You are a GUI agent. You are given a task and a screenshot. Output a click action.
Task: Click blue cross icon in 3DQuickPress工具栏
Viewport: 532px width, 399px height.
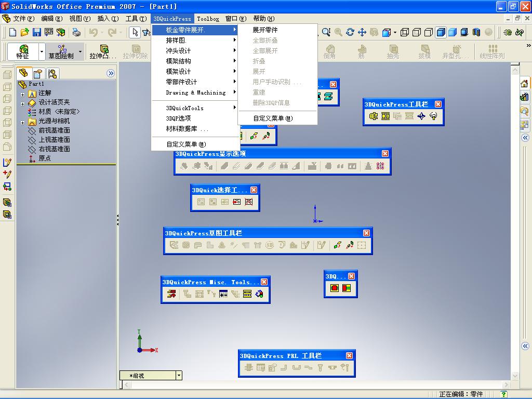click(421, 116)
